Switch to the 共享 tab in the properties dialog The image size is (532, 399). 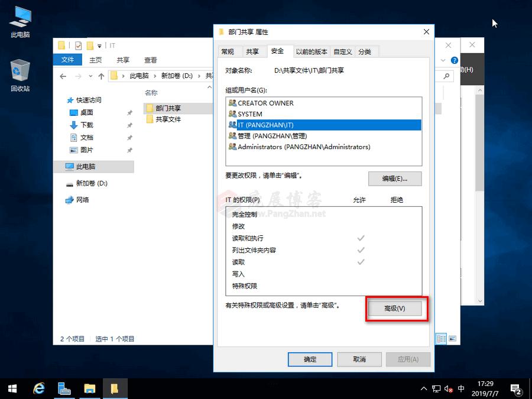[x=253, y=51]
